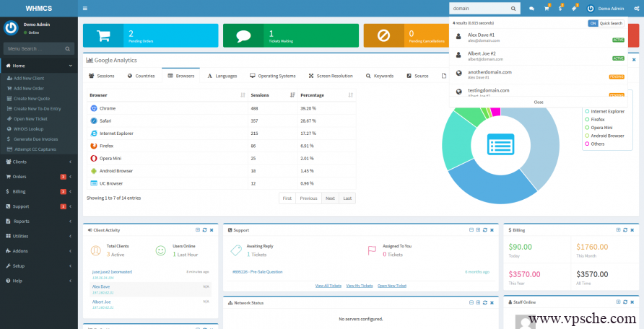Close the Client Activity widget
This screenshot has width=644, height=329.
pos(212,230)
